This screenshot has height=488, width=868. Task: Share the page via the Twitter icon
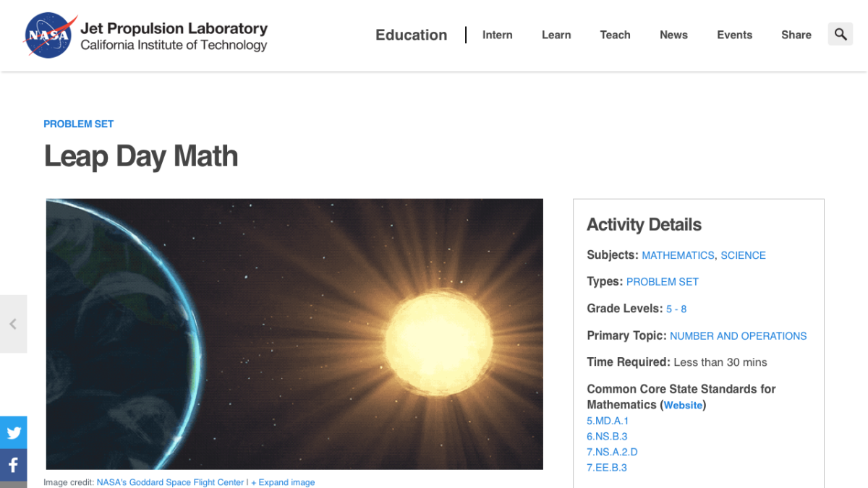coord(13,432)
